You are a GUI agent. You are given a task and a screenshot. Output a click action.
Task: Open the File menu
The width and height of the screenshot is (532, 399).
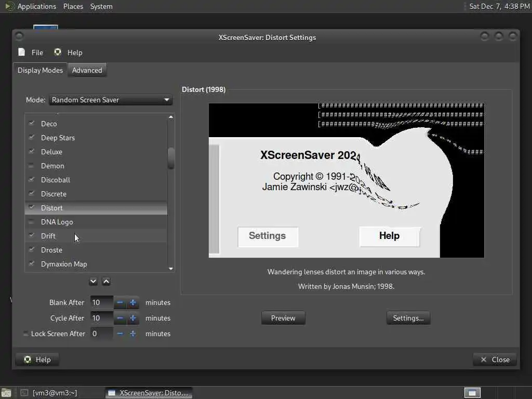[x=31, y=52]
